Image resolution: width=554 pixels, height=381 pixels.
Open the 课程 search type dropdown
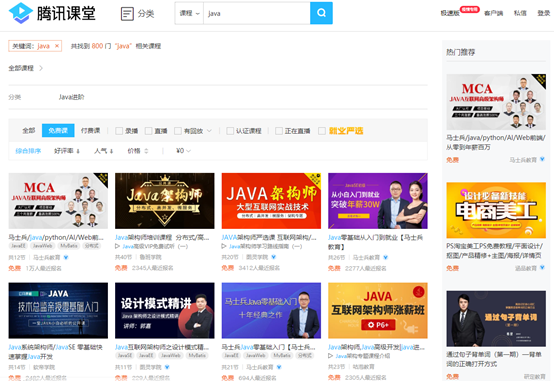(189, 13)
